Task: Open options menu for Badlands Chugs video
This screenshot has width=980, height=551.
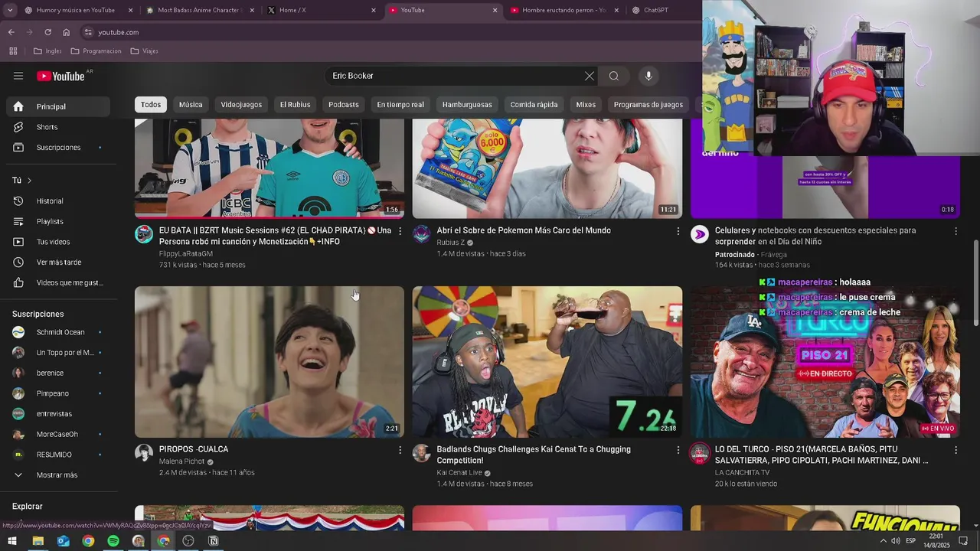Action: 678,450
